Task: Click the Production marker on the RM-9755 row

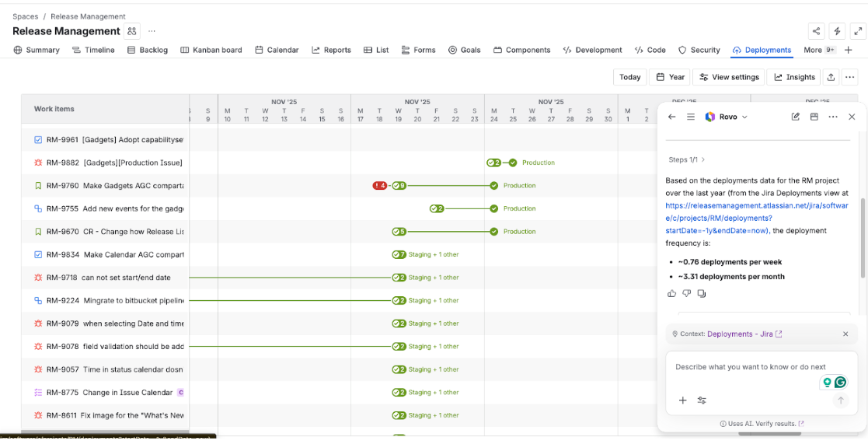Action: (x=493, y=208)
